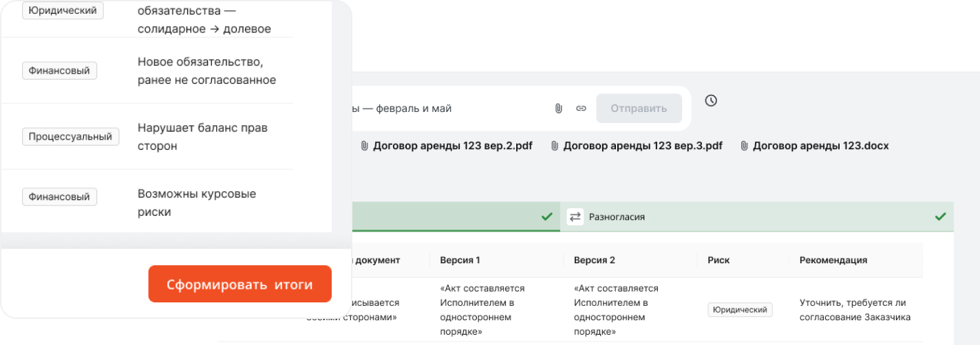
Task: Click the link icon beside Отправить
Action: point(581,109)
